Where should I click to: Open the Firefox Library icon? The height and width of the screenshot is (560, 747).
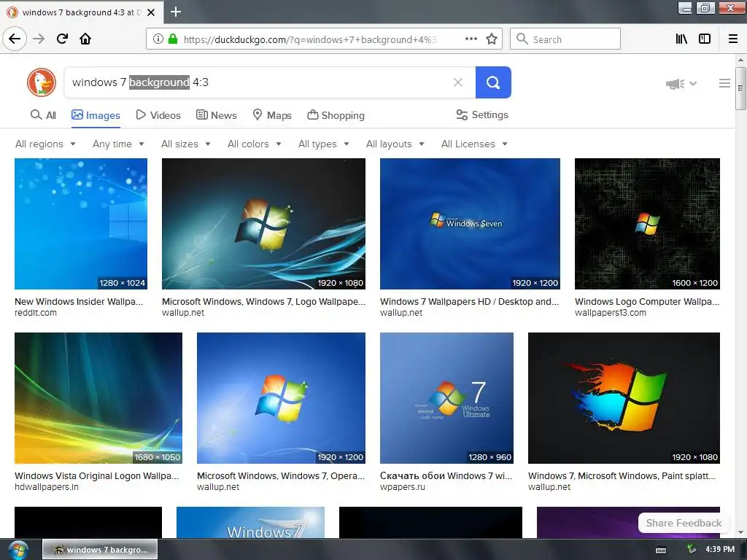681,39
